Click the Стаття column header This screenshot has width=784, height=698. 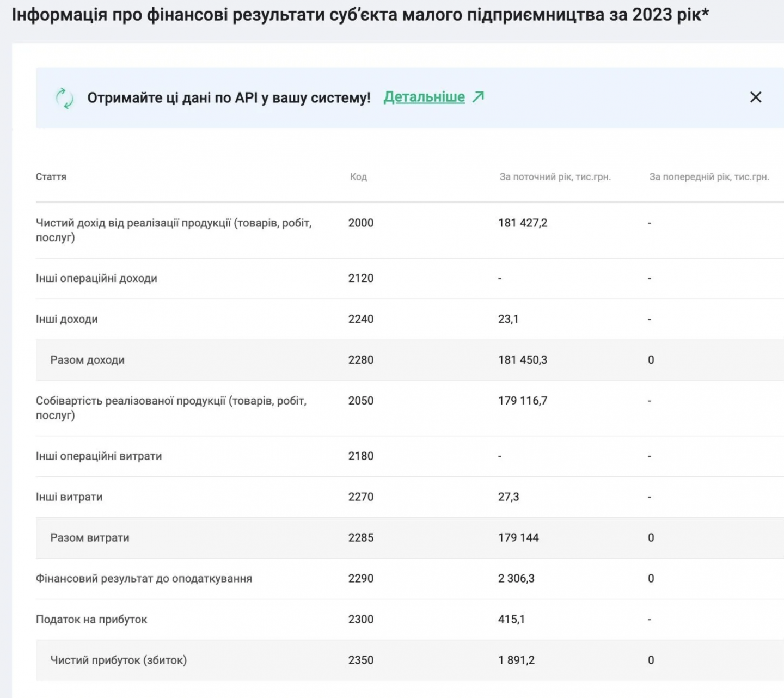point(51,177)
